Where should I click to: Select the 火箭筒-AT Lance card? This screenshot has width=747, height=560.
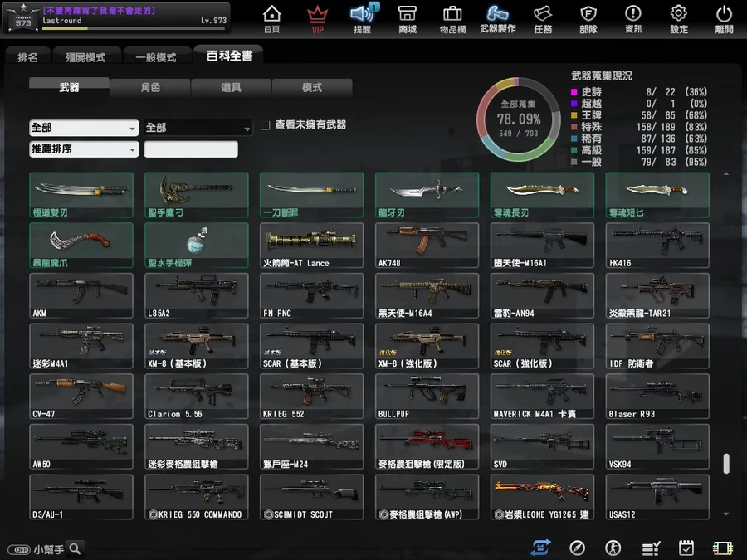(311, 246)
